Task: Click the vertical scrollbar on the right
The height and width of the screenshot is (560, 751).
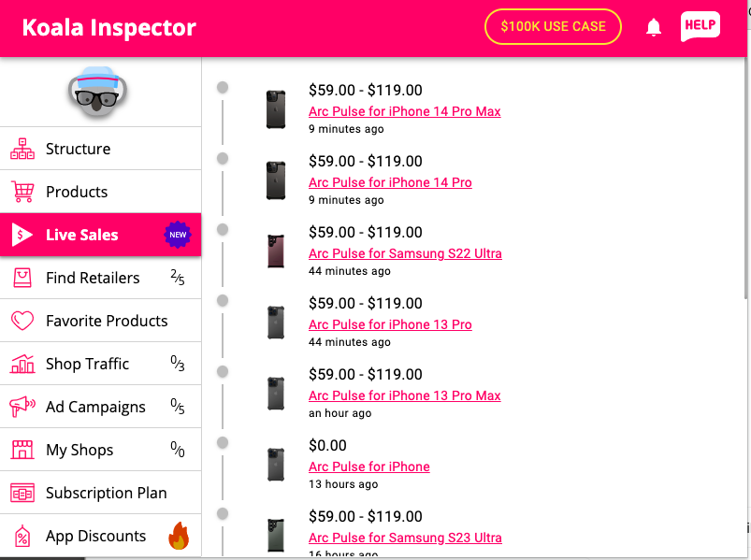Action: [745, 179]
